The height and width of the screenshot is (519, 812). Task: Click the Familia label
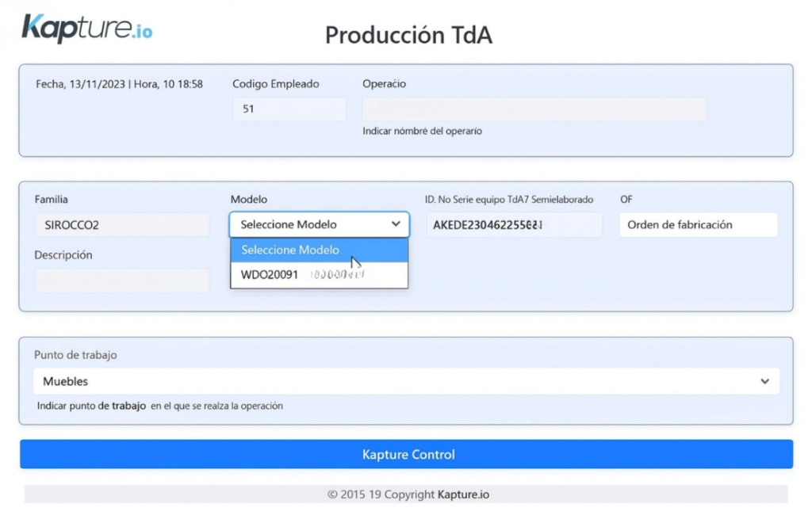coord(52,199)
